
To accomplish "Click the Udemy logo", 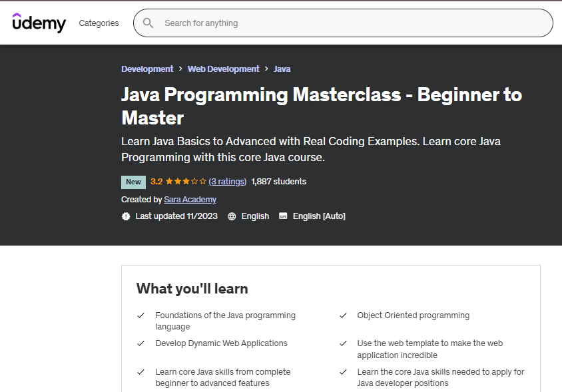I will pos(39,23).
